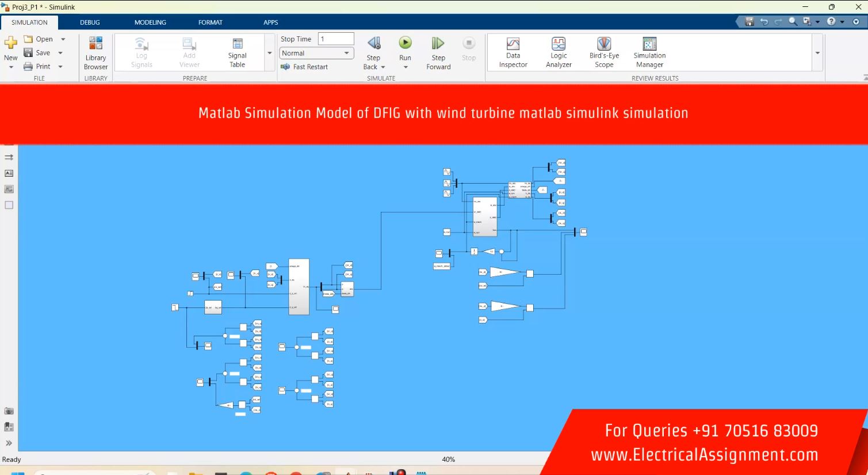Image resolution: width=868 pixels, height=475 pixels.
Task: Launch the Data Inspector
Action: [513, 52]
